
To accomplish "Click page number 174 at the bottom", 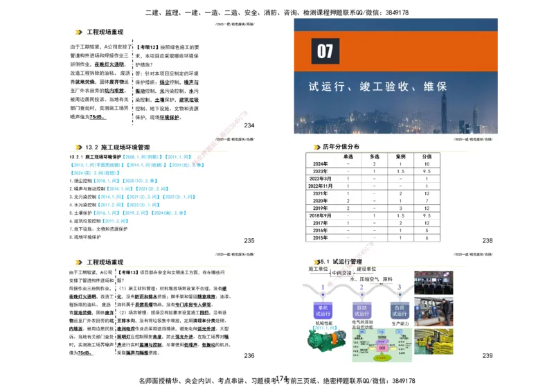I will point(282,379).
